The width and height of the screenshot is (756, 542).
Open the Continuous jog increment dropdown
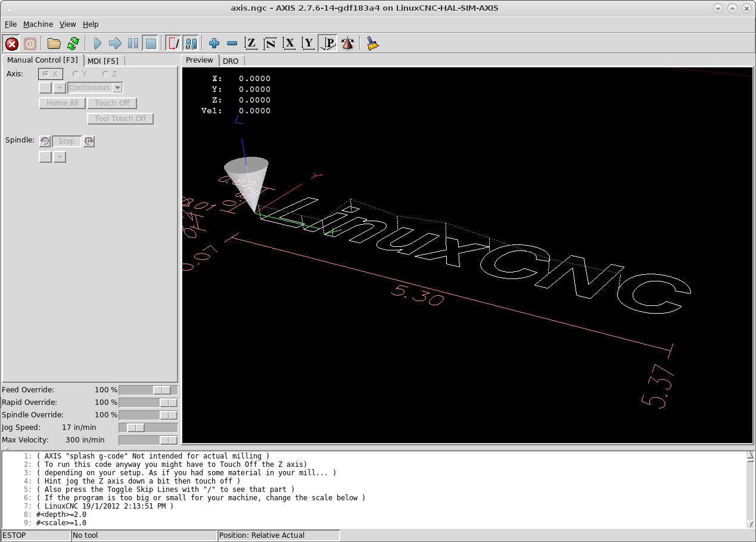tap(95, 88)
